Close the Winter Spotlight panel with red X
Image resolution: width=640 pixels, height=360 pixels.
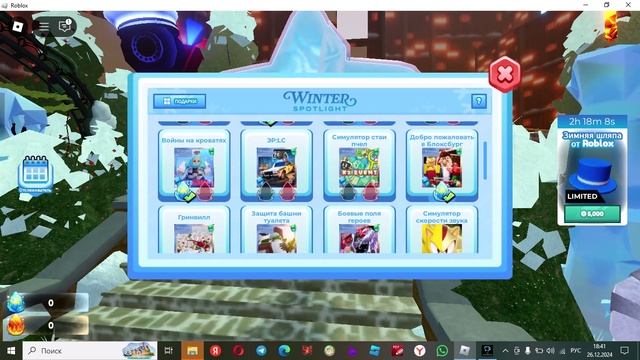click(505, 74)
